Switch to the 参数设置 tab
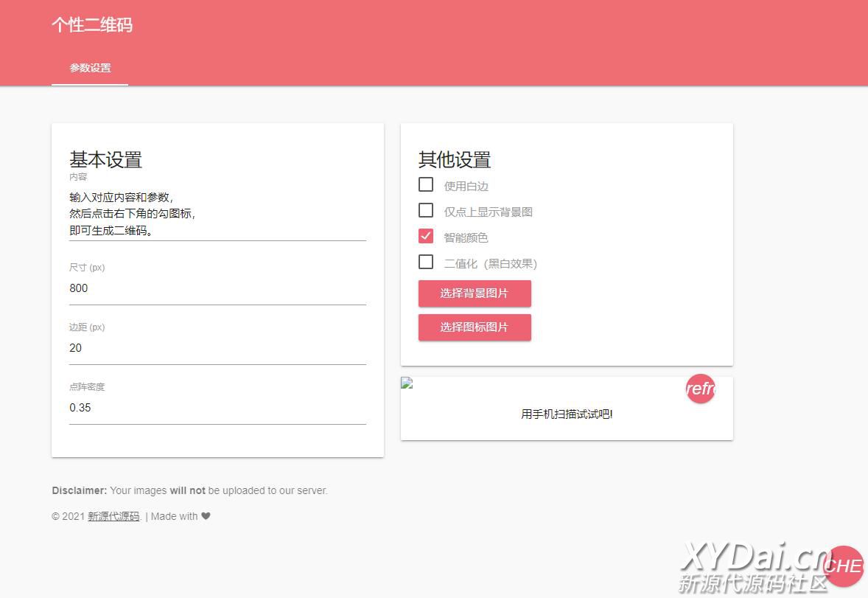868x598 pixels. 90,68
